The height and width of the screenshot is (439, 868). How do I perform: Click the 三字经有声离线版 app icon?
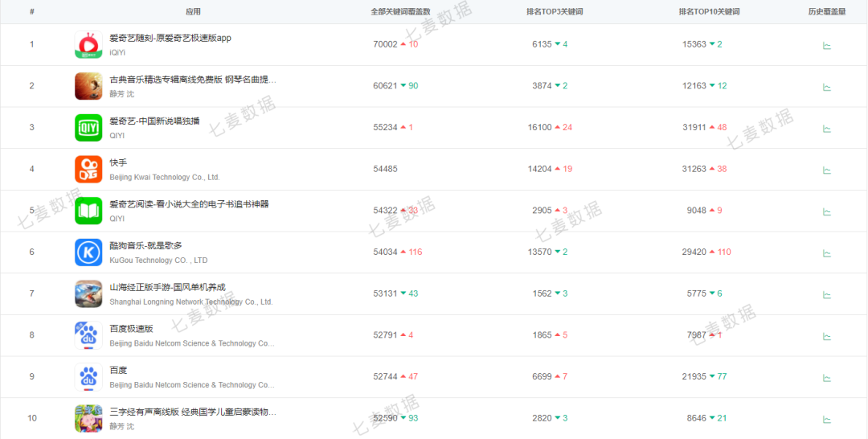click(x=88, y=418)
